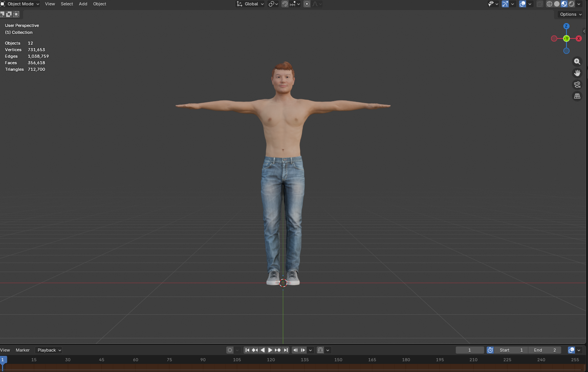Play animation in reverse
Image resolution: width=588 pixels, height=372 pixels.
coord(263,350)
